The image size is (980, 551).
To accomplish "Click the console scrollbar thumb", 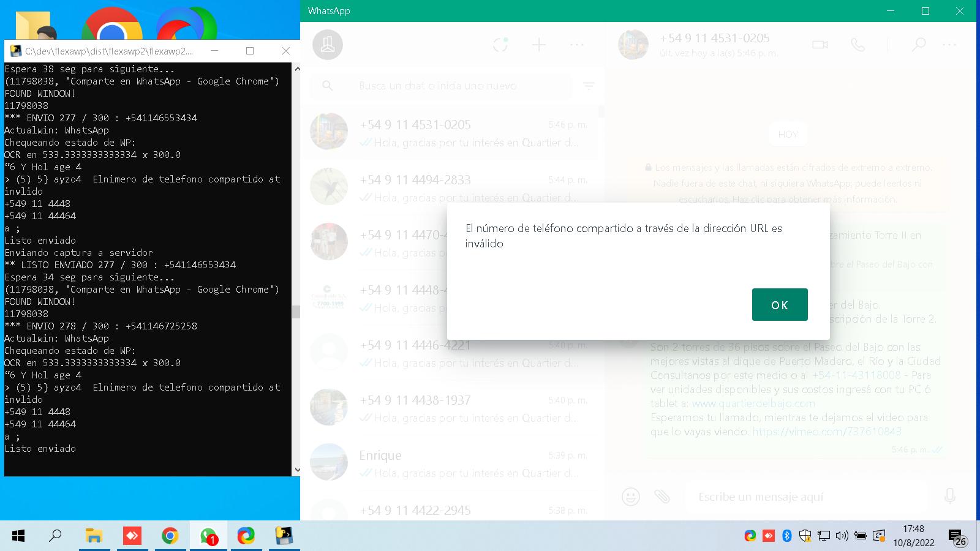I will tap(296, 312).
